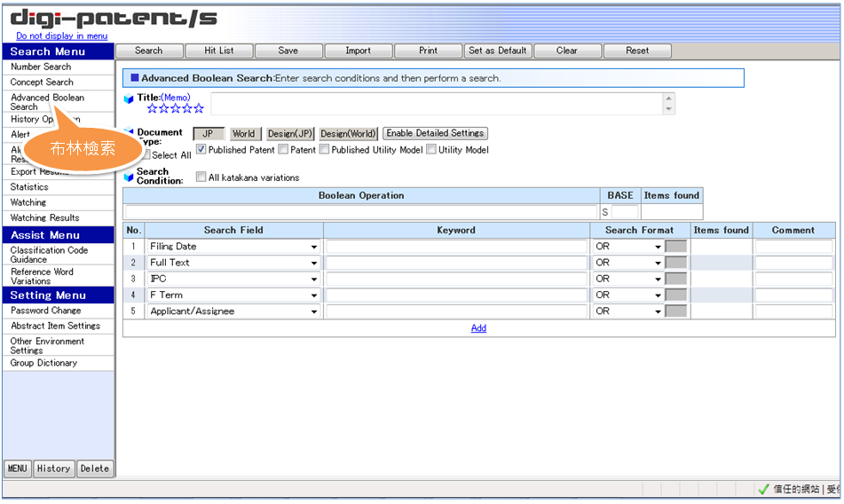Screen dimensions: 844x504
Task: Click the BASE S input field
Action: (625, 212)
